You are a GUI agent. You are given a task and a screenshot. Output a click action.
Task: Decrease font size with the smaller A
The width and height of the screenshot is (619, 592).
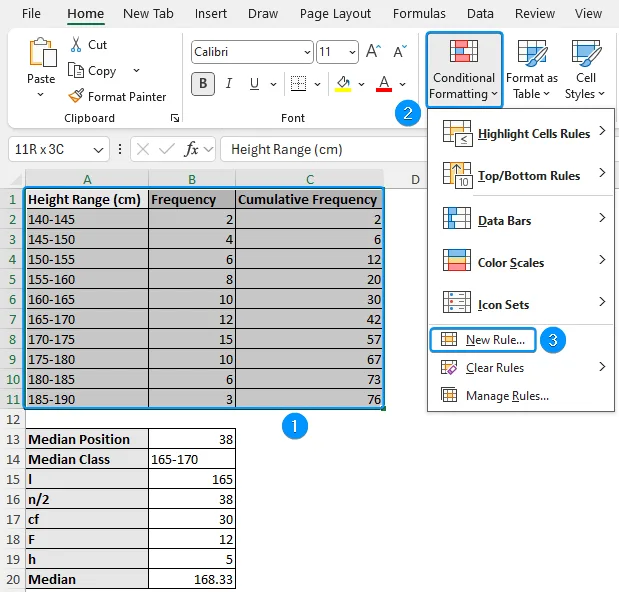coord(400,51)
